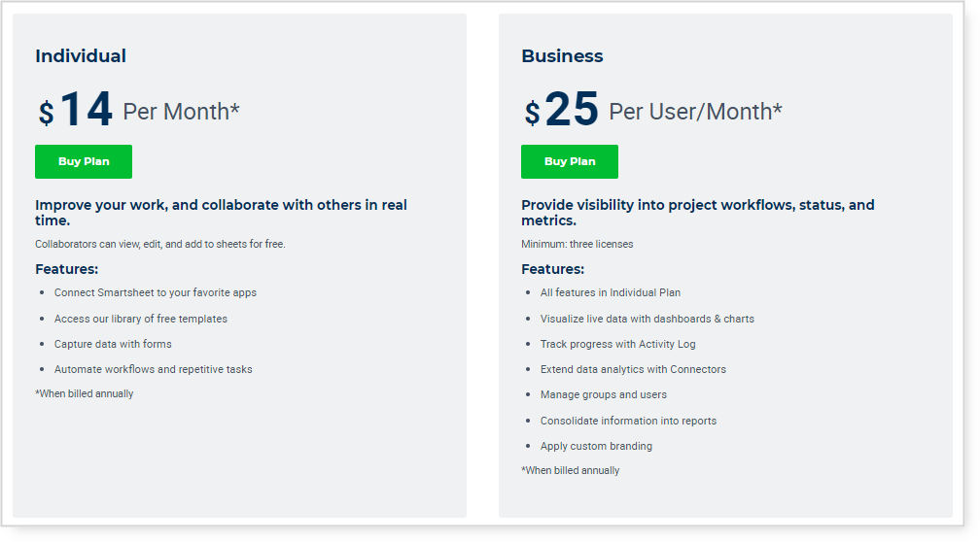Click 'Extend data analytics with Connectors' feature
The width and height of the screenshot is (980, 542).
(x=633, y=369)
